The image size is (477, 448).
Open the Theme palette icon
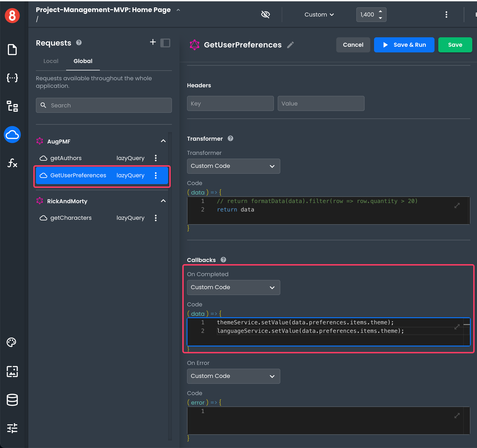point(12,342)
